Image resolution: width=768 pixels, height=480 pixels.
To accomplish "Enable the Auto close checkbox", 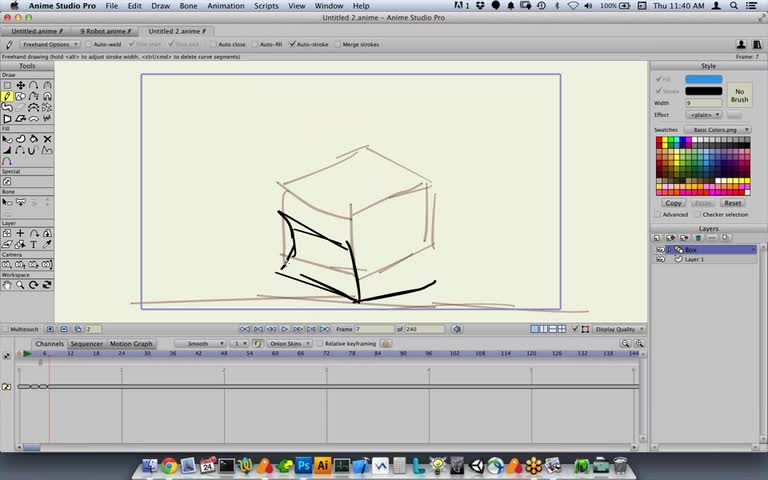I will [213, 44].
